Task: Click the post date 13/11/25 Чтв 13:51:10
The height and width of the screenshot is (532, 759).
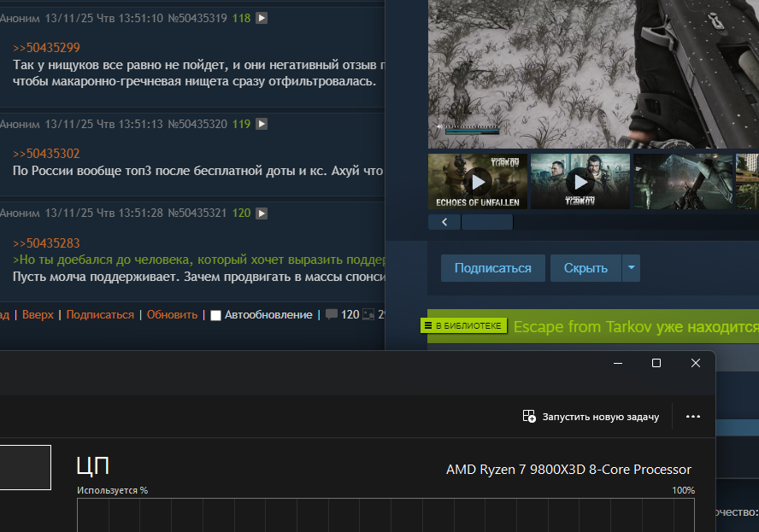Action: click(x=104, y=19)
